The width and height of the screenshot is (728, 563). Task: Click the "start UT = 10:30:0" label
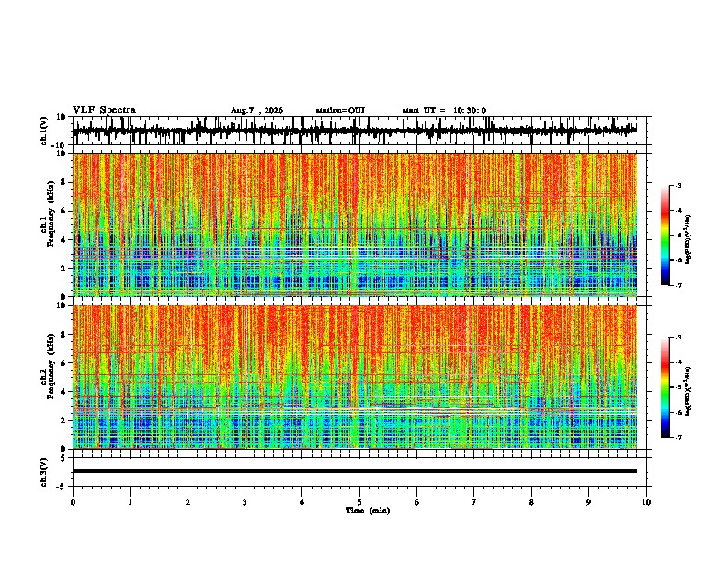pos(444,110)
